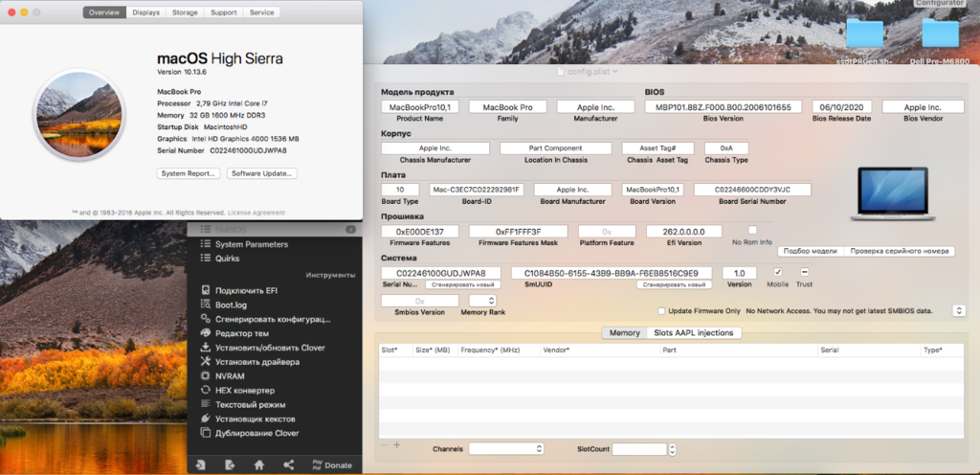Open the HEX converter tool
This screenshot has height=475, width=980.
coord(245,391)
